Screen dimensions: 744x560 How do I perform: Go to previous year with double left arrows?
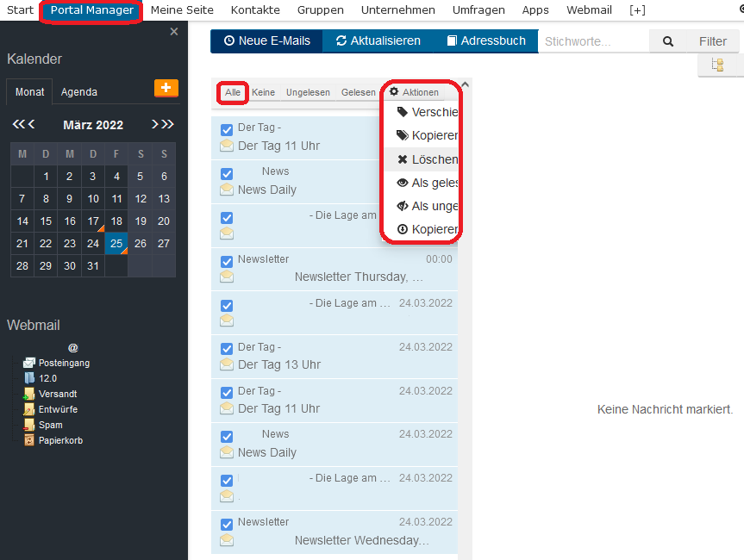[x=18, y=124]
